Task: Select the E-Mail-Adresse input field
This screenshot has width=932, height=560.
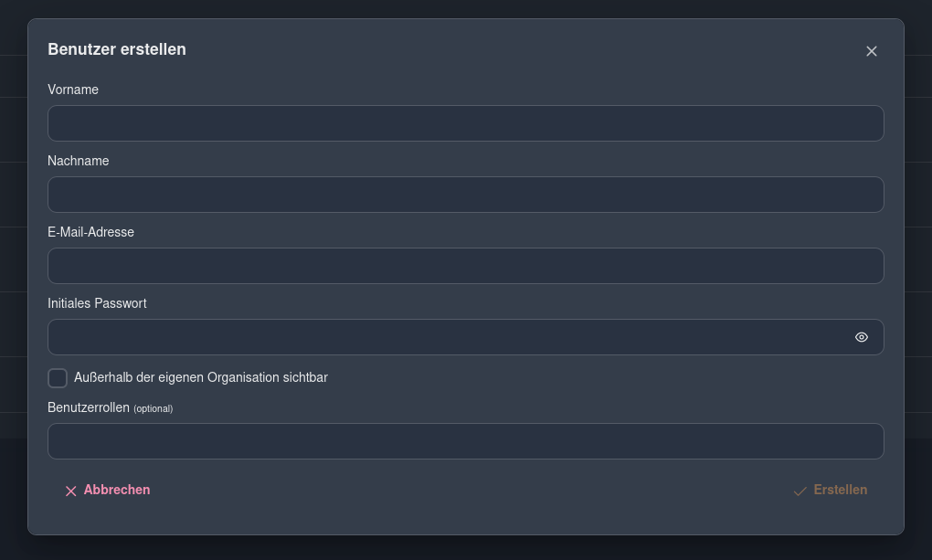Action: 465,266
